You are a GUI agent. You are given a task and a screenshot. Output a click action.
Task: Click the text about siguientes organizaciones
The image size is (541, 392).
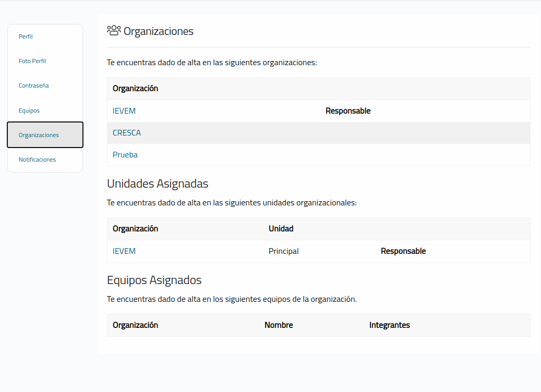point(212,63)
